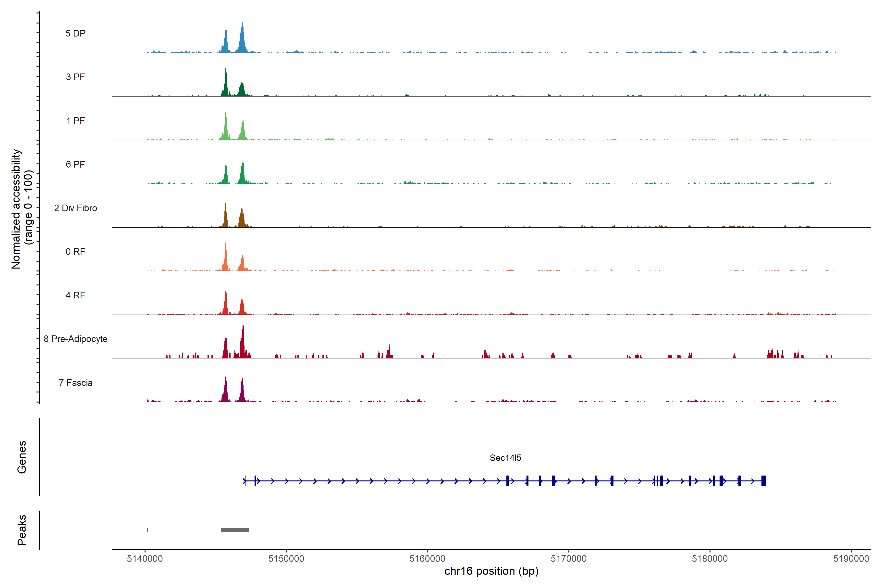
Task: Click the Genes panel label
Action: coord(22,457)
